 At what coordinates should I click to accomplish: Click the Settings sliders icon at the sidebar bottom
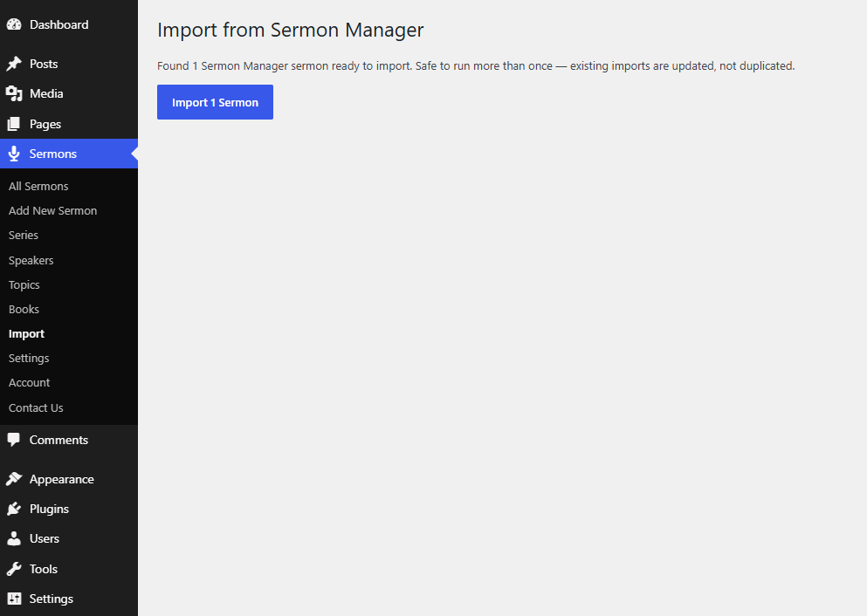tap(14, 599)
